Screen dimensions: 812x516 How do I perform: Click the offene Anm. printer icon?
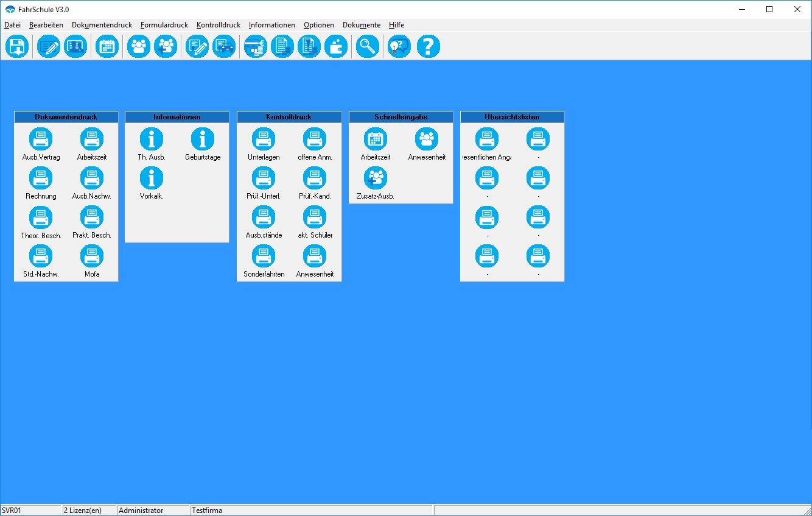point(315,140)
